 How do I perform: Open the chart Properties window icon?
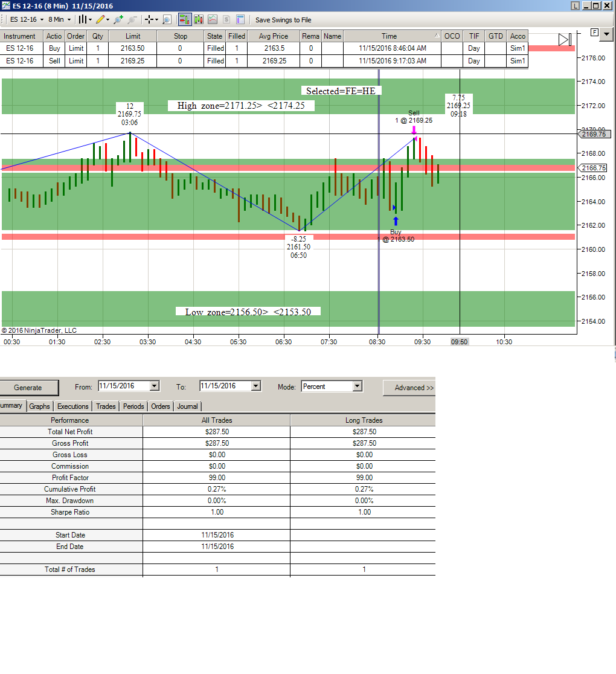(x=240, y=19)
